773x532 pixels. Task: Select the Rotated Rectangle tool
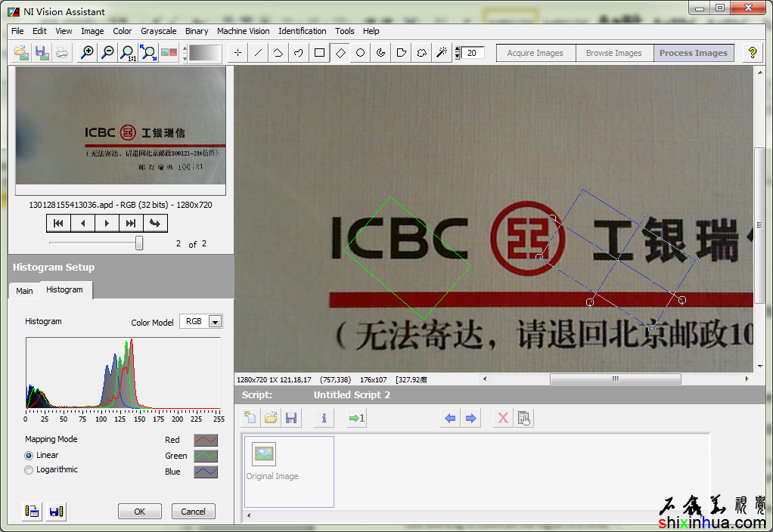coord(340,53)
